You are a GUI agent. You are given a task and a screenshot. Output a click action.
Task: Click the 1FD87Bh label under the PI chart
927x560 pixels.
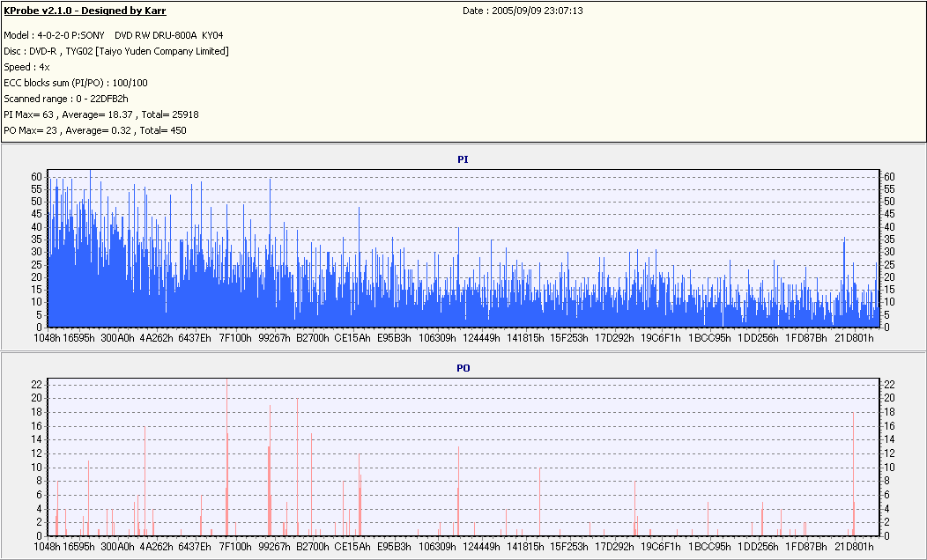805,338
